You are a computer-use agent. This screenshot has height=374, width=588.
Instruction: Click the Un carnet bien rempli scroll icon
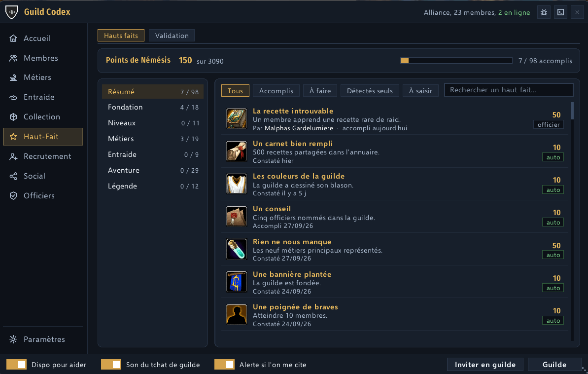[x=237, y=151]
